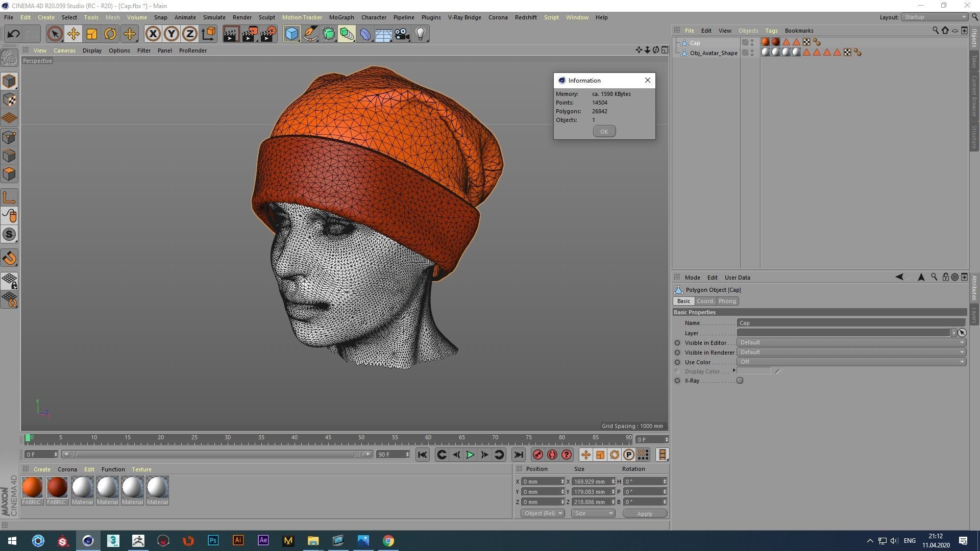Render the current view with the clapperboard icon
The image size is (980, 551).
tap(231, 34)
